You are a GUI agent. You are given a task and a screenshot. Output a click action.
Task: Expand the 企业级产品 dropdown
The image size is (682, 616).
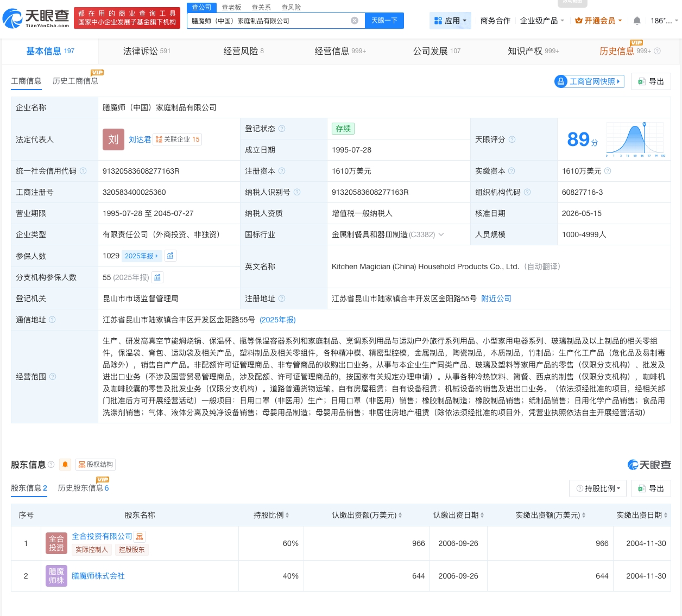(x=542, y=21)
